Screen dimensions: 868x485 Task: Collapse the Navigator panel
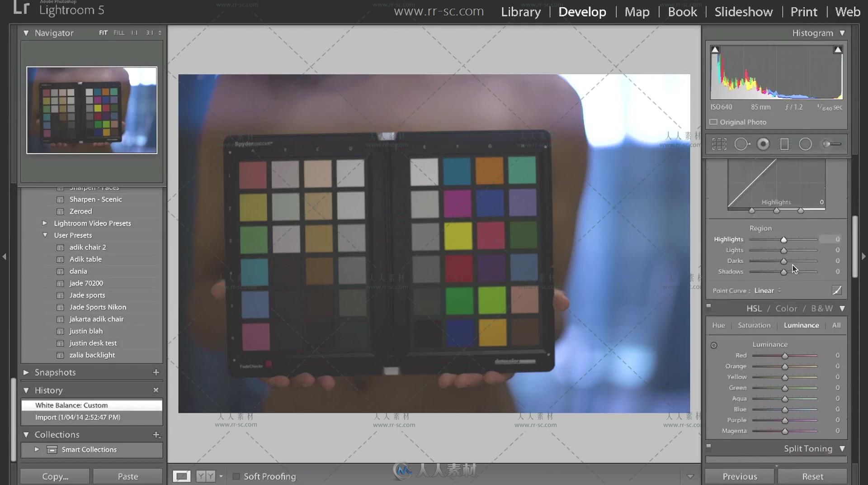[26, 33]
